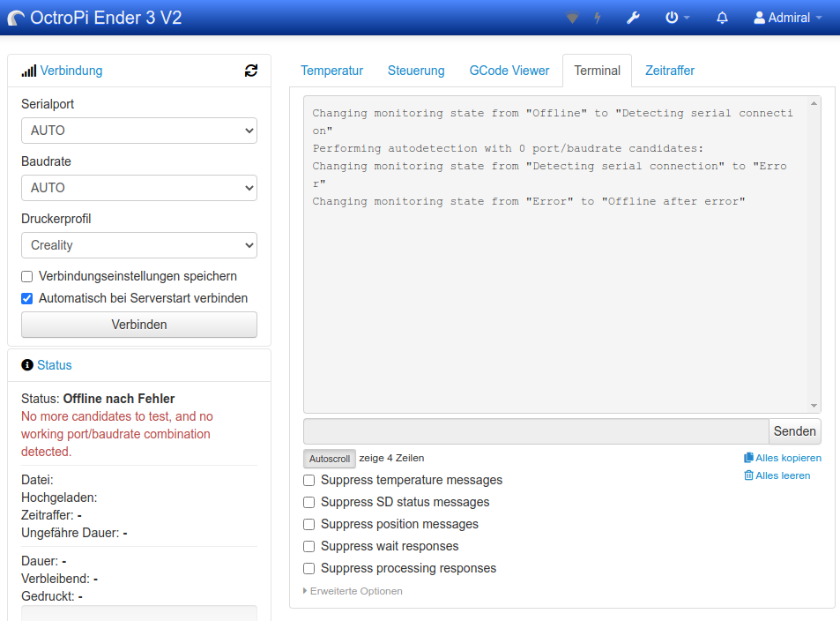Viewport: 840px width, 621px height.
Task: Toggle Suppress temperature messages checkbox
Action: [309, 481]
